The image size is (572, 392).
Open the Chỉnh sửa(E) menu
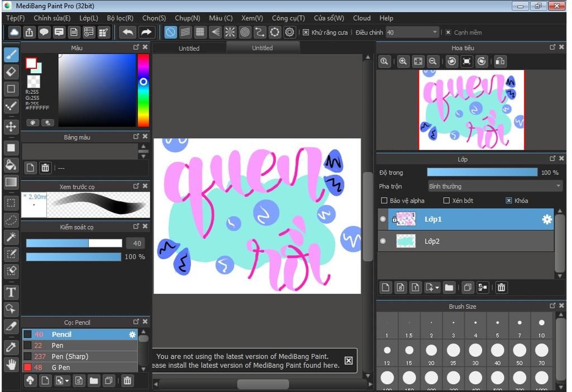(x=52, y=18)
